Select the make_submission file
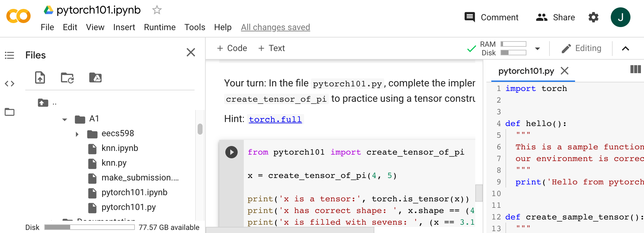This screenshot has height=233, width=644. pyautogui.click(x=134, y=178)
